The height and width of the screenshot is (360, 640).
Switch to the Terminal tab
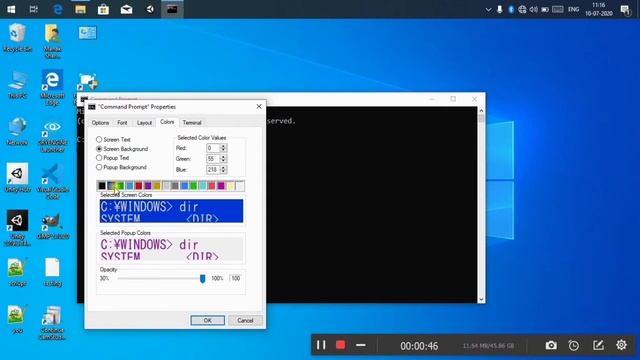pyautogui.click(x=192, y=122)
